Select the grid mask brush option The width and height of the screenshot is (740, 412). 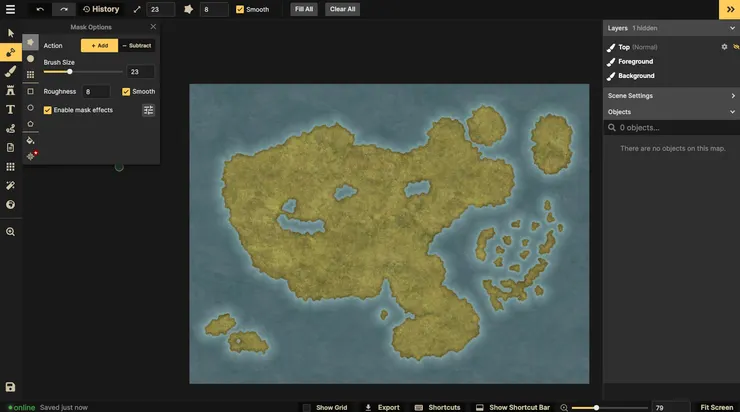click(30, 75)
